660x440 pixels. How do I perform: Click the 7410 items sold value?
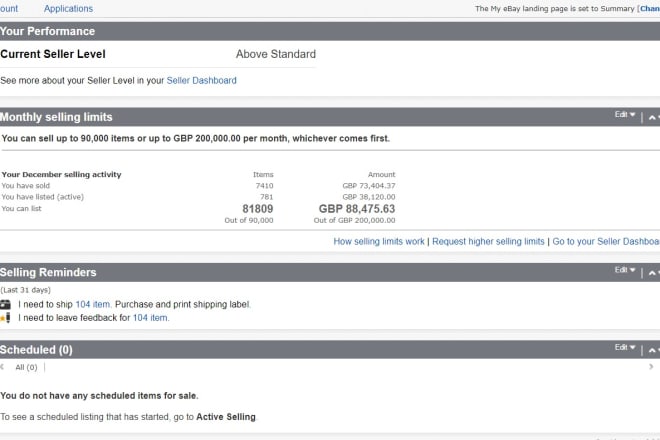click(264, 186)
